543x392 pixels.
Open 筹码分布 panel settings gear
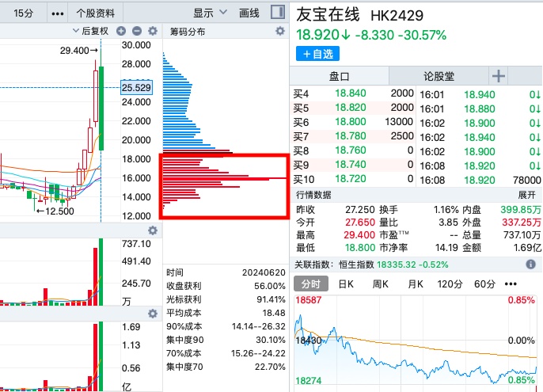280,31
